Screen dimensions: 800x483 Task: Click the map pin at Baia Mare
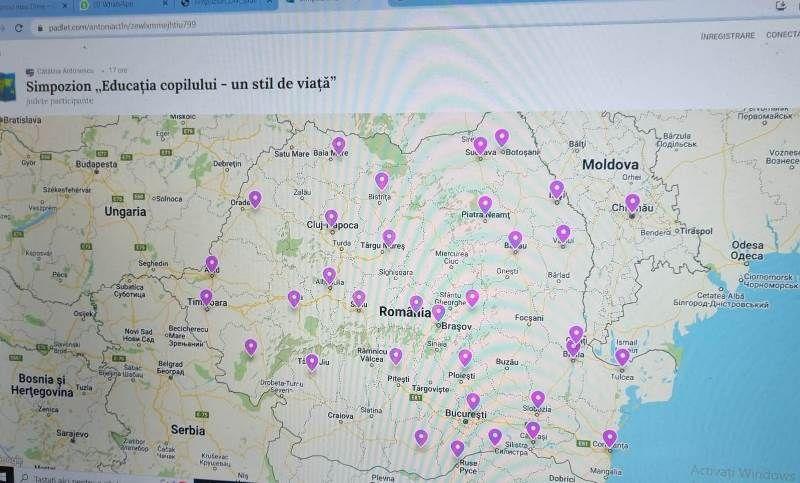(x=339, y=145)
